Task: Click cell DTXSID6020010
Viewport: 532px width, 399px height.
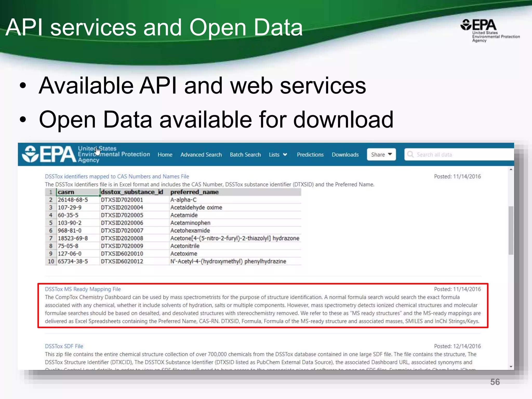Action: pos(134,254)
